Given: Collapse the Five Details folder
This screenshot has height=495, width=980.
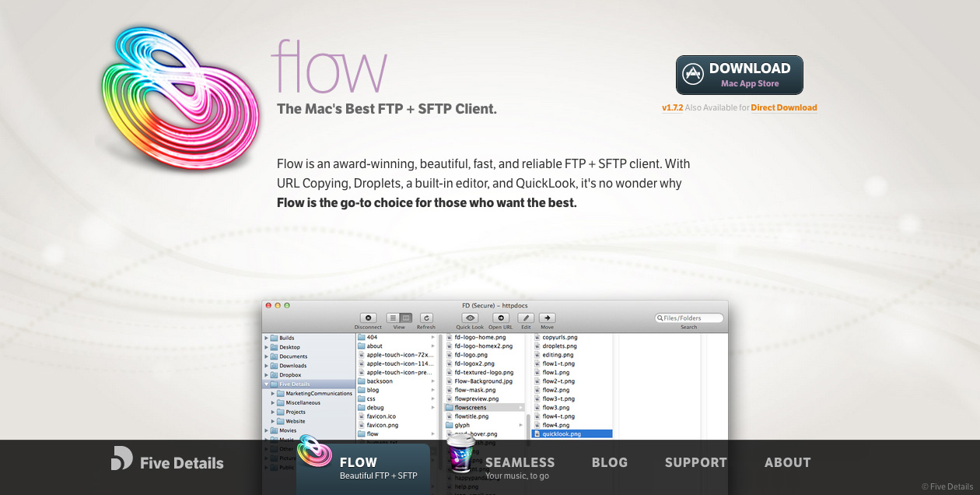Looking at the screenshot, I should coord(267,384).
